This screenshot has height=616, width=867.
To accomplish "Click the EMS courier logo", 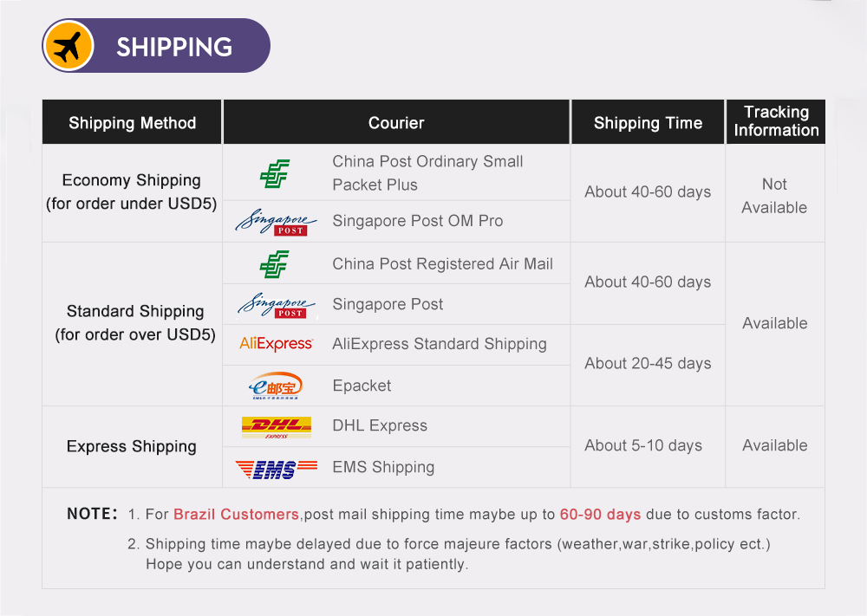I will point(276,468).
